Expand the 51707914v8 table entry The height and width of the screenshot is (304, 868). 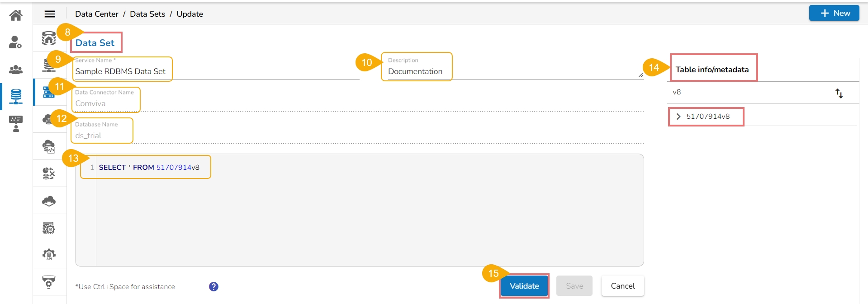click(678, 117)
